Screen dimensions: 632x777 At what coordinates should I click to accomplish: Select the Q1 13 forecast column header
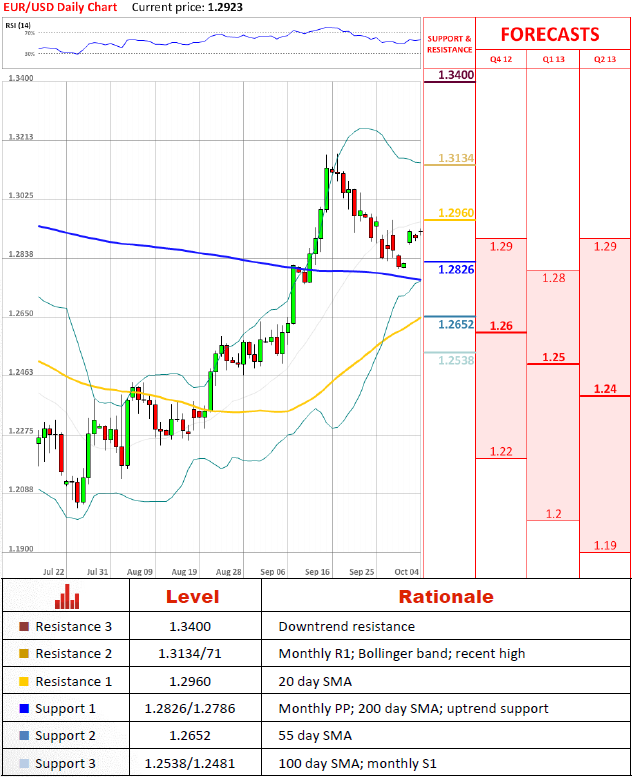coord(553,59)
